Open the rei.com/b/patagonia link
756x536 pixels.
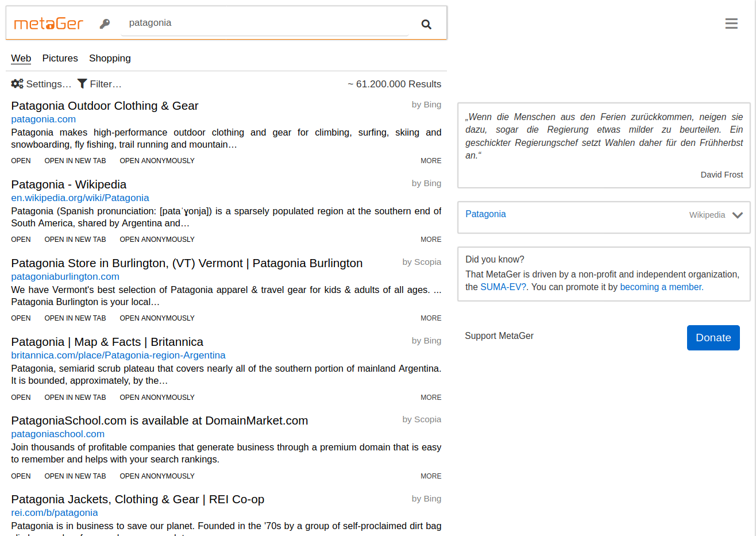[55, 512]
